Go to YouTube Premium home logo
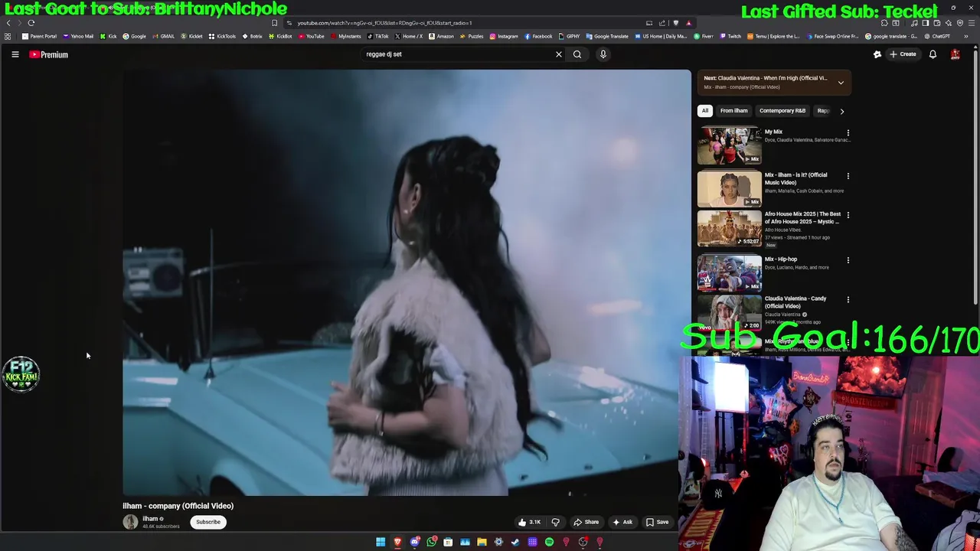The image size is (980, 551). coord(49,54)
